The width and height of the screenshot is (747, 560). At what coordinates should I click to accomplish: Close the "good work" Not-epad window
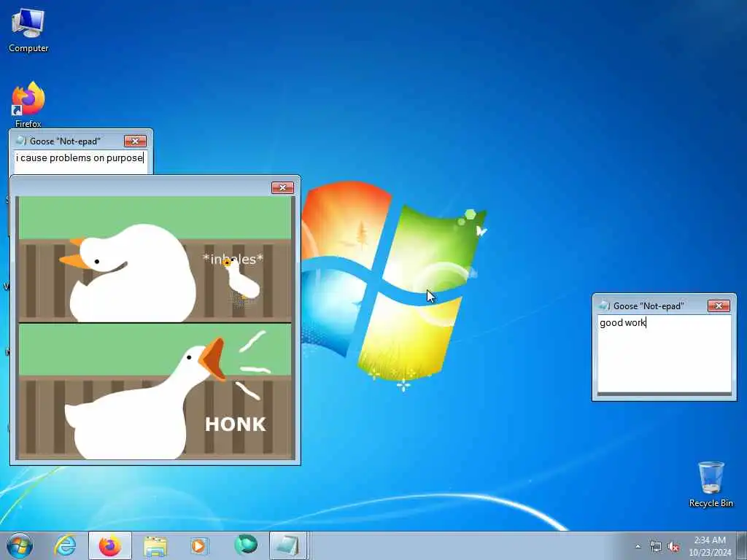(x=719, y=306)
